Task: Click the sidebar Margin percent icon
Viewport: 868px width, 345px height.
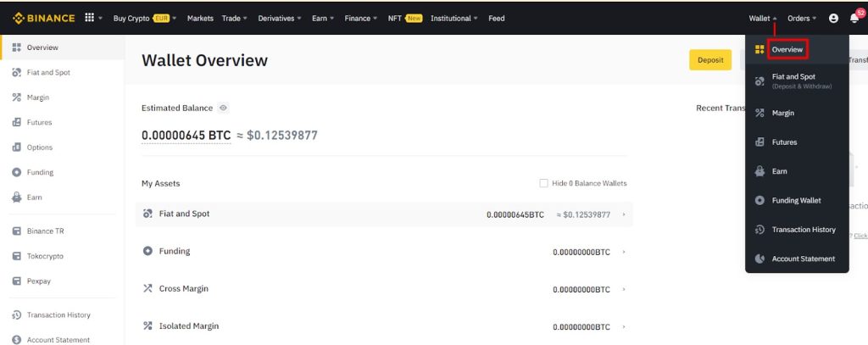Action: (x=17, y=97)
